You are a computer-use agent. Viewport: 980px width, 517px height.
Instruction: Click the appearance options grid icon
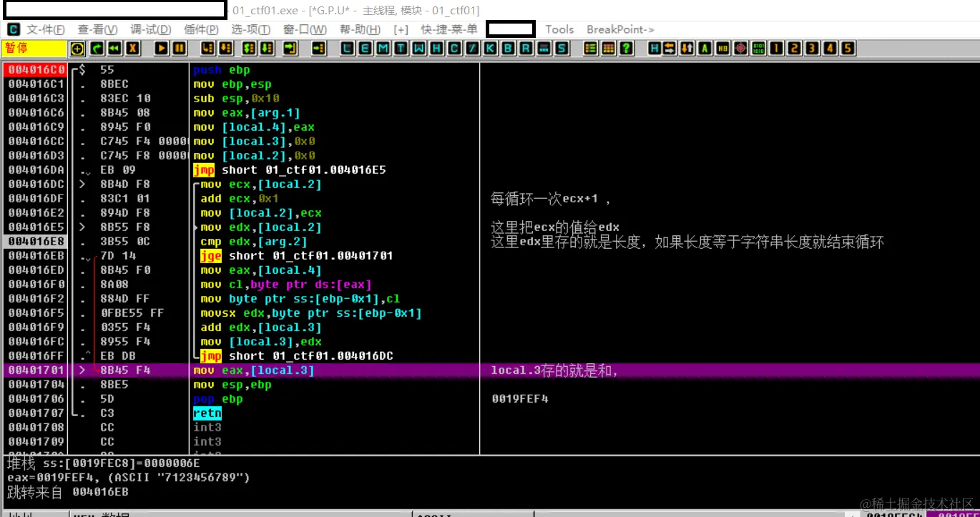pyautogui.click(x=609, y=49)
